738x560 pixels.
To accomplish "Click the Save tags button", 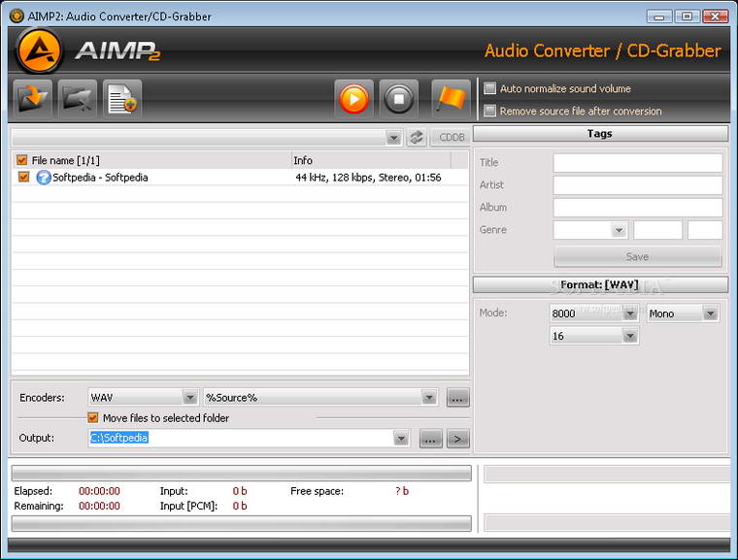I will click(638, 256).
